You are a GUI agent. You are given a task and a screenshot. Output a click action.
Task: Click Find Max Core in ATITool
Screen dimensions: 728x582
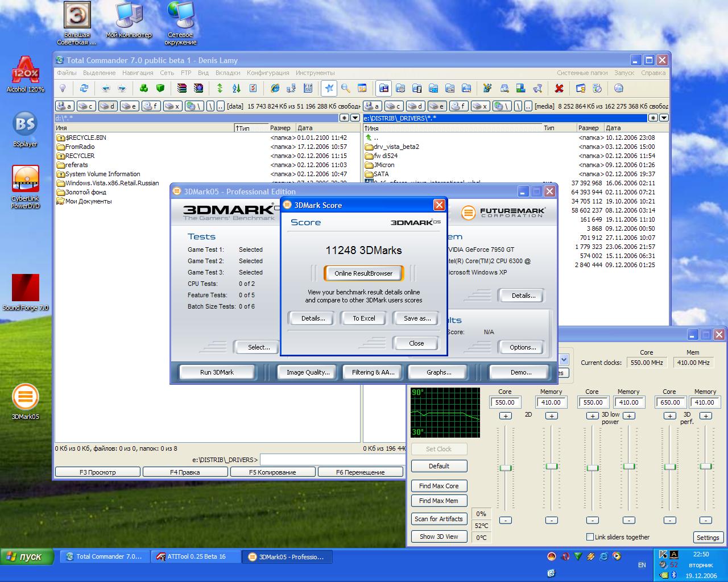coord(439,486)
